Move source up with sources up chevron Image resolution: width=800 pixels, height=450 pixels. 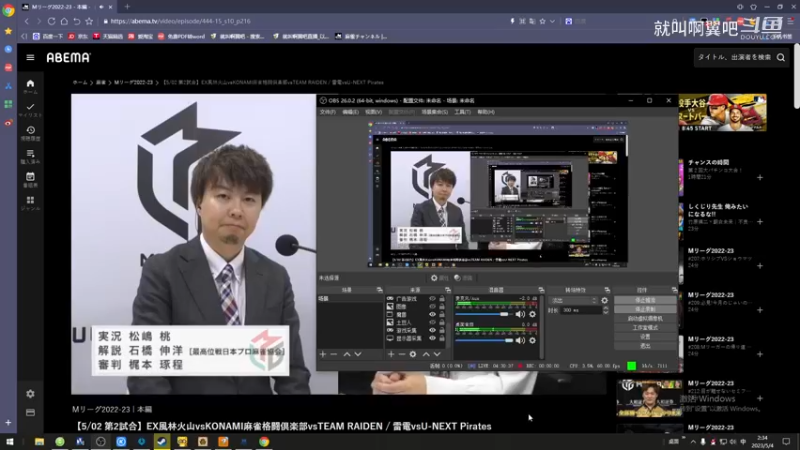pos(426,354)
